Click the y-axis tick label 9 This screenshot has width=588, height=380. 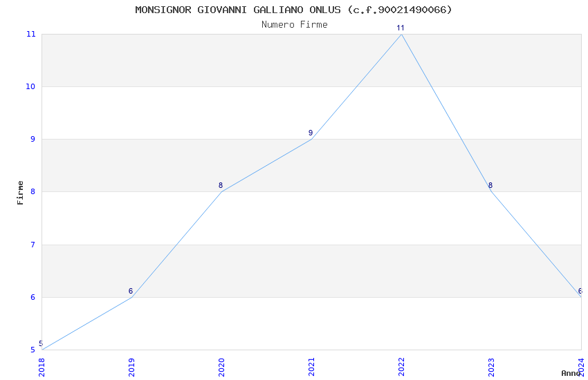click(x=33, y=139)
